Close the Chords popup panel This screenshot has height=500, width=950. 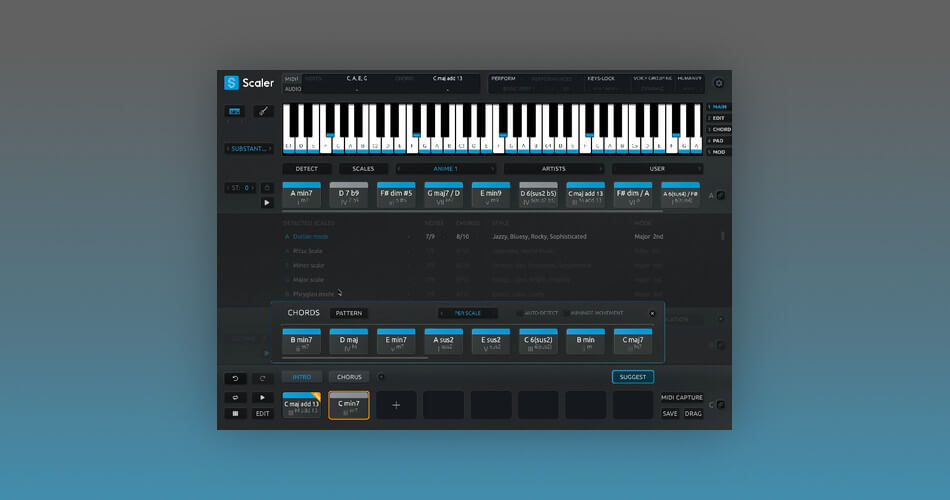[652, 313]
